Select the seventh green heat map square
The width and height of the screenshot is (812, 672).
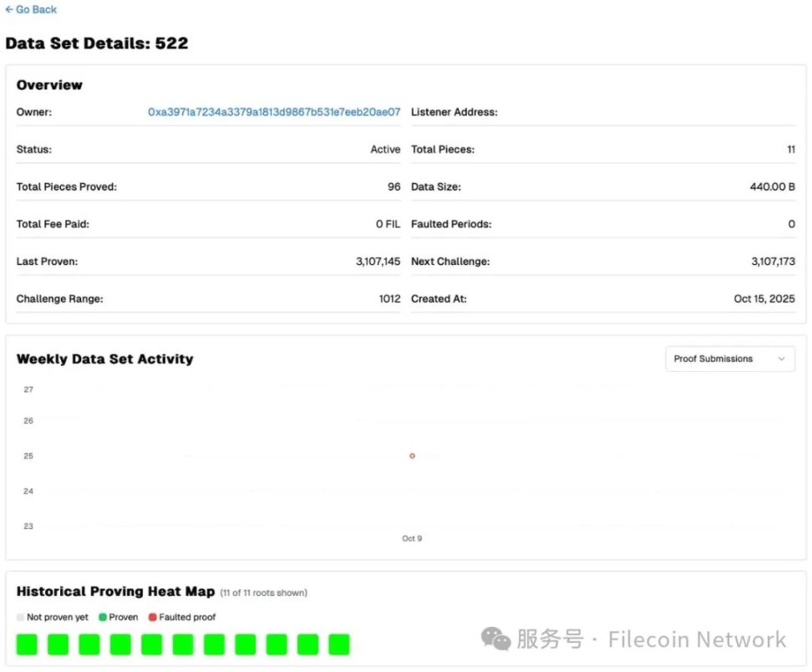tap(214, 644)
